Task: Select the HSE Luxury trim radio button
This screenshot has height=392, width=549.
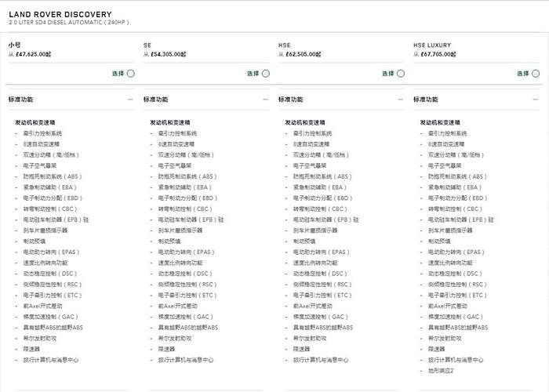Action: click(536, 74)
